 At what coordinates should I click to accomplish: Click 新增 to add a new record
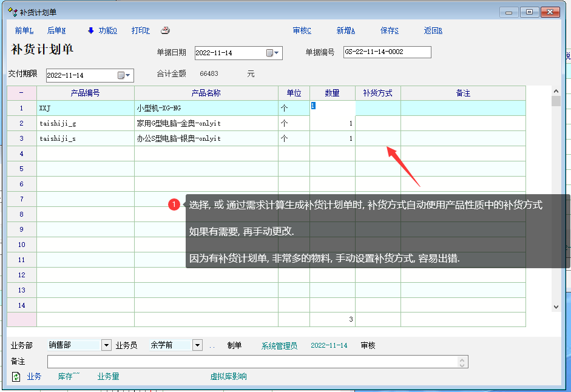(345, 31)
